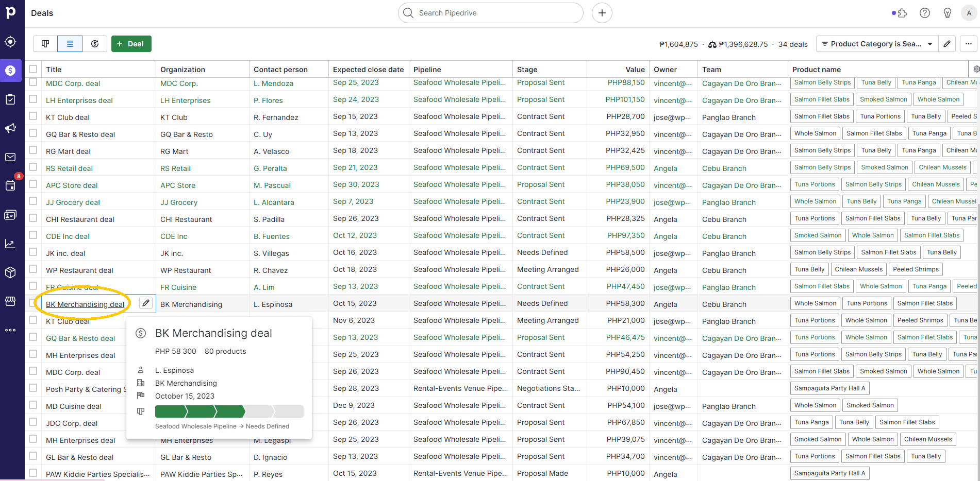Click value PHP101,150 in LH Enterprises row
This screenshot has height=481, width=980.
pos(625,99)
